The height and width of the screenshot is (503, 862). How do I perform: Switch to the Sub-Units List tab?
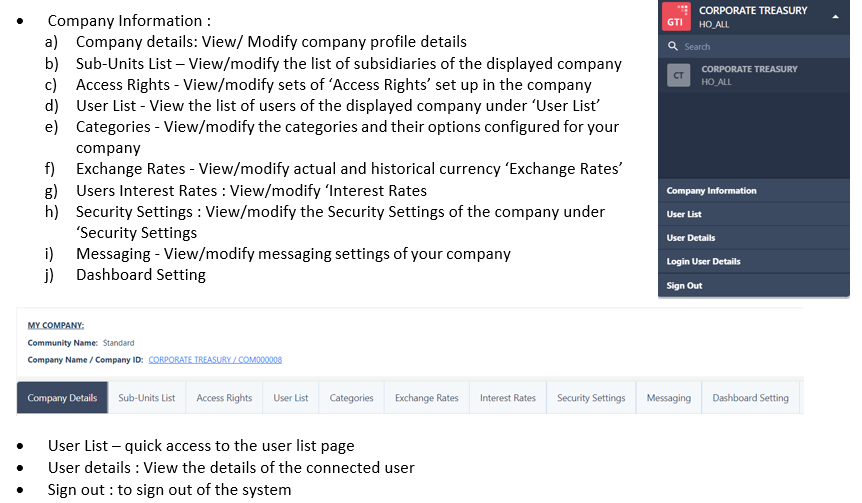(147, 397)
